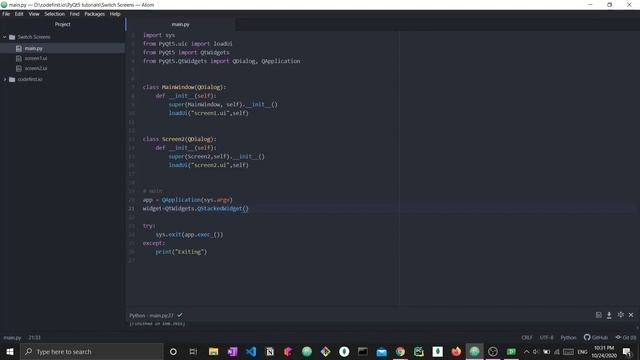
Task: Click the GitHub status bar item
Action: [596, 338]
